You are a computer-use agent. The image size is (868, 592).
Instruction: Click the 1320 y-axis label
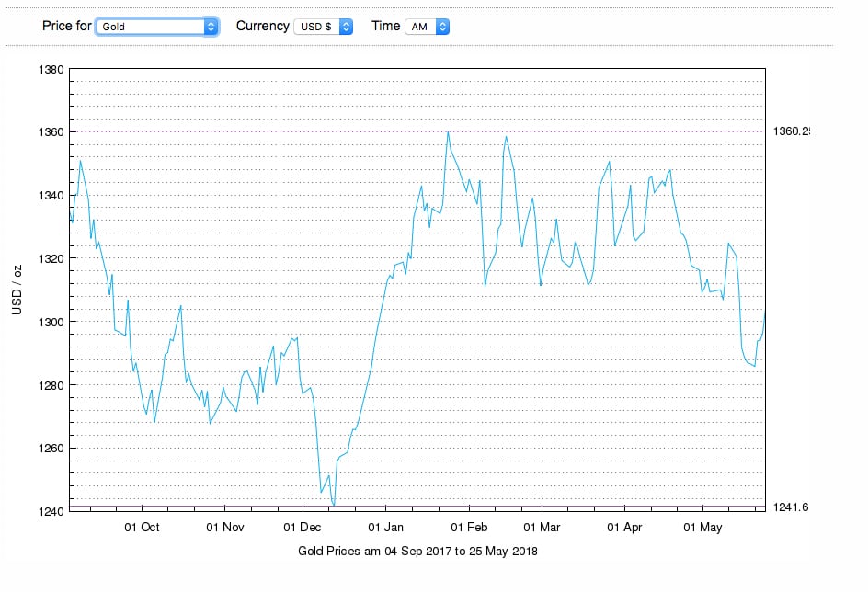click(x=51, y=259)
